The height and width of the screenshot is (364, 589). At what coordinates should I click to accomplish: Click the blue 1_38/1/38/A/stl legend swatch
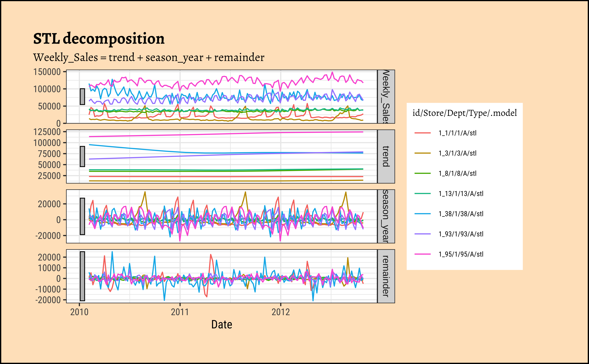pos(422,214)
